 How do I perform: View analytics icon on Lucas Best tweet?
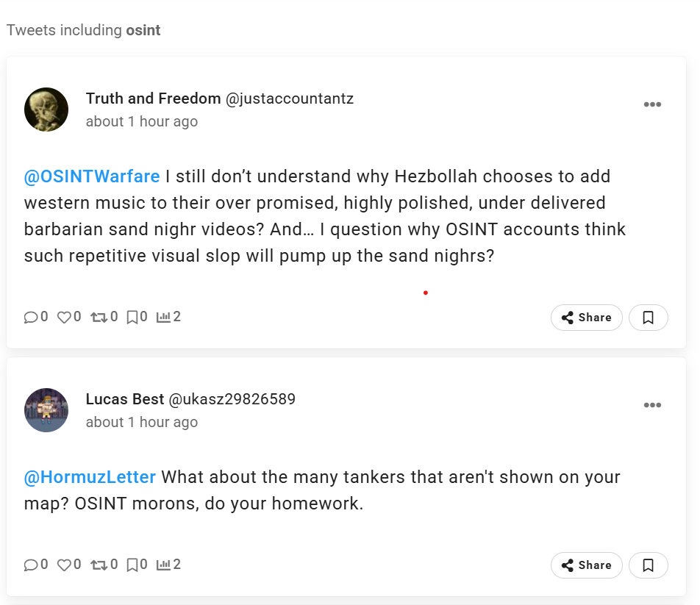163,565
